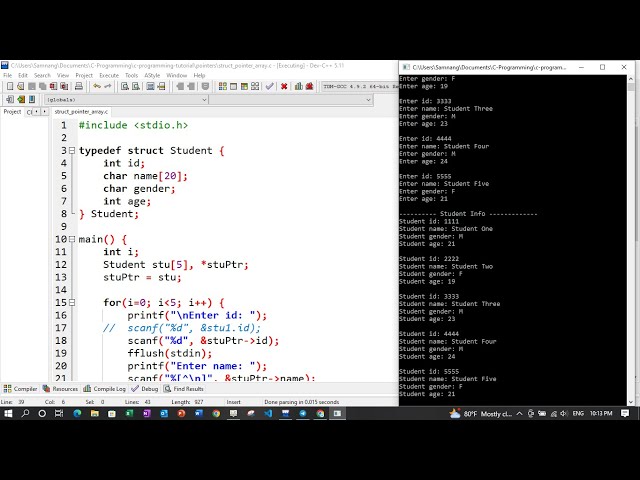This screenshot has height=480, width=640.
Task: Collapse the for-loop fold marker at line 15
Action: (x=72, y=302)
